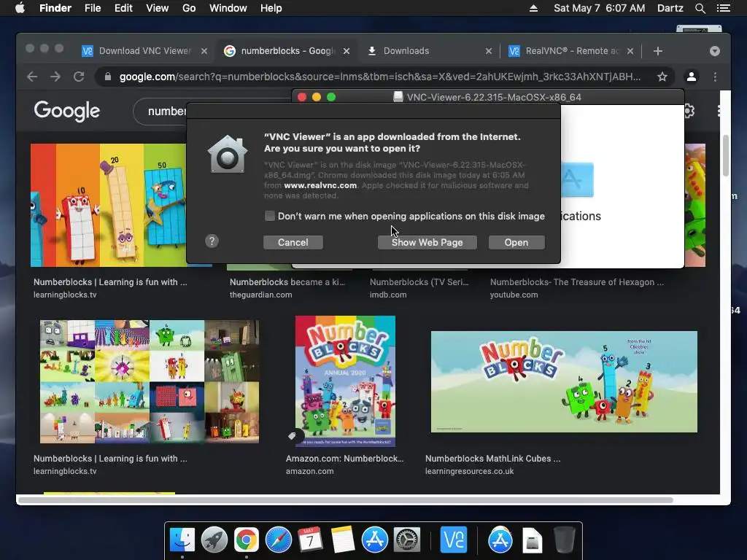
Task: Open the Numberblocks MathLink Cubes image
Action: (564, 382)
